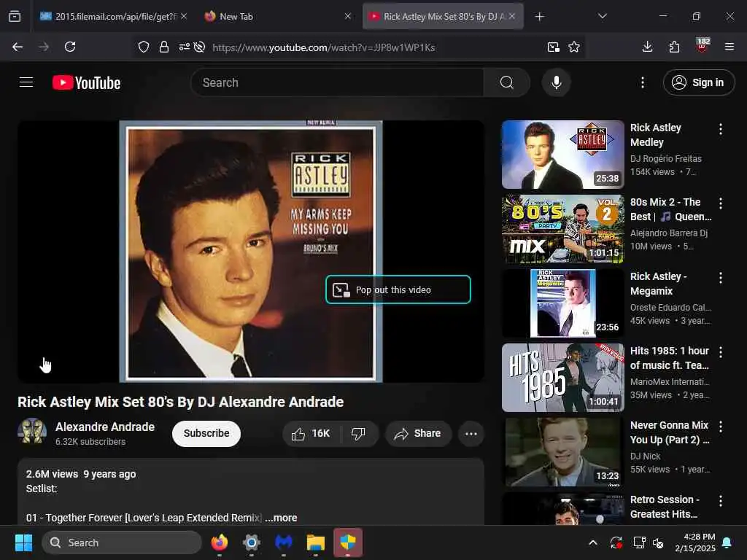The image size is (747, 560).
Task: Open Firefox downloads panel
Action: 647,47
